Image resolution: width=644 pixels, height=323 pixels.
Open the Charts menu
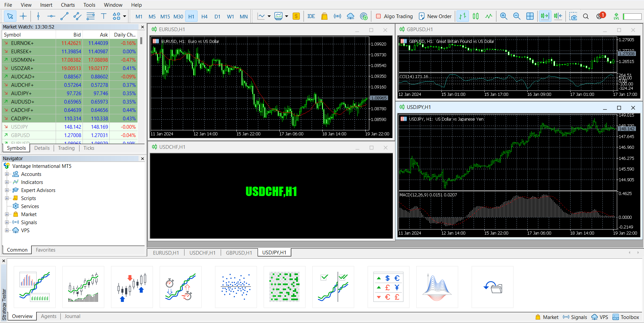pyautogui.click(x=67, y=5)
